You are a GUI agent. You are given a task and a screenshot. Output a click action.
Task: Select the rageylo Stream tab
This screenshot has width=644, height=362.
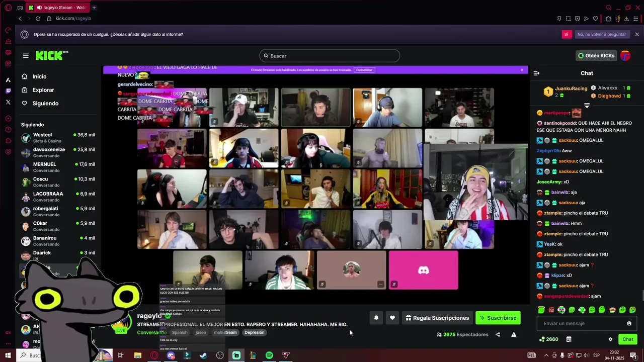point(59,8)
